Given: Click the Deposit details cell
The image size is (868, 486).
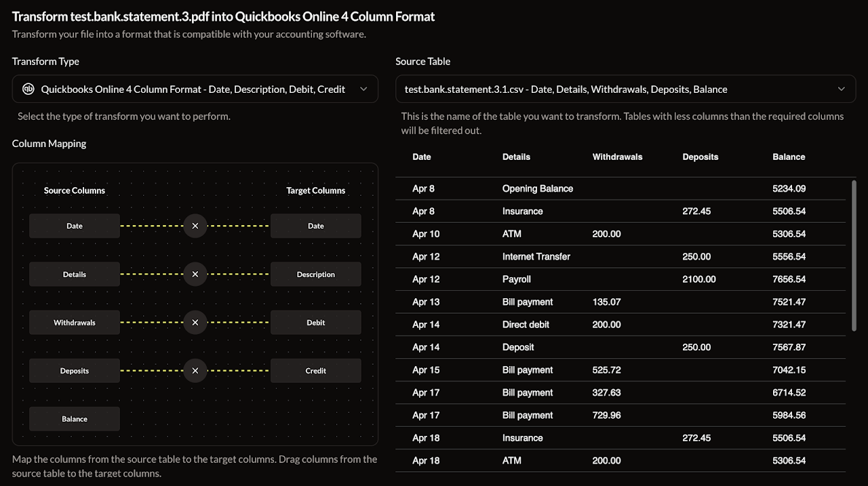Looking at the screenshot, I should tap(518, 347).
